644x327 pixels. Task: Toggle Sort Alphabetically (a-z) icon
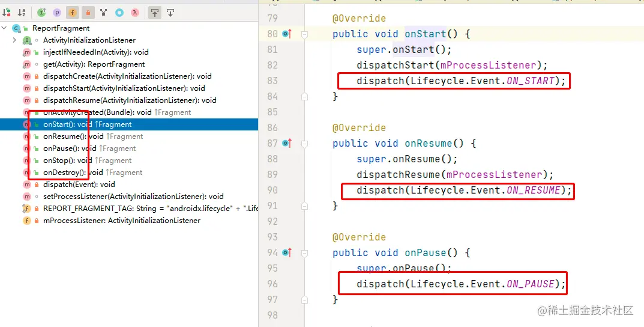pyautogui.click(x=22, y=13)
